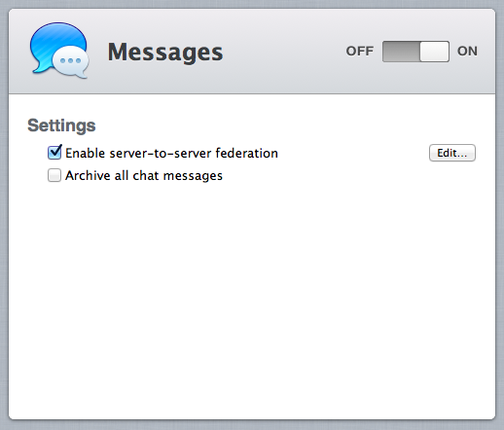Click the white knob of the service switch
The image size is (504, 430).
(435, 52)
